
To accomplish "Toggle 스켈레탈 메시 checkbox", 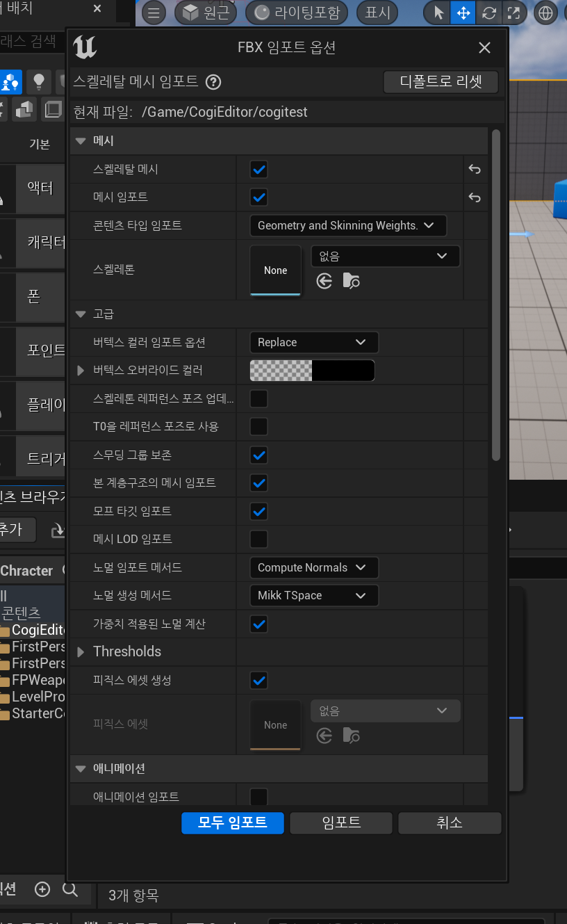I will [259, 169].
